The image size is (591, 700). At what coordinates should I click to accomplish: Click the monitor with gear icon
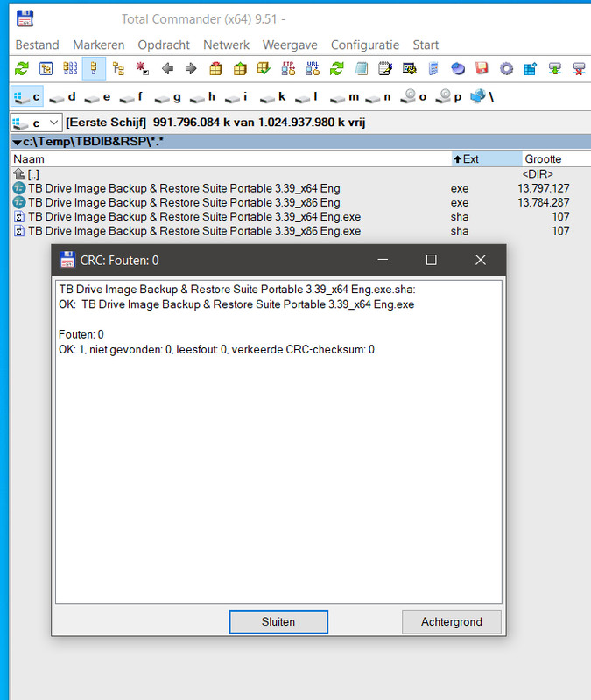tap(409, 69)
